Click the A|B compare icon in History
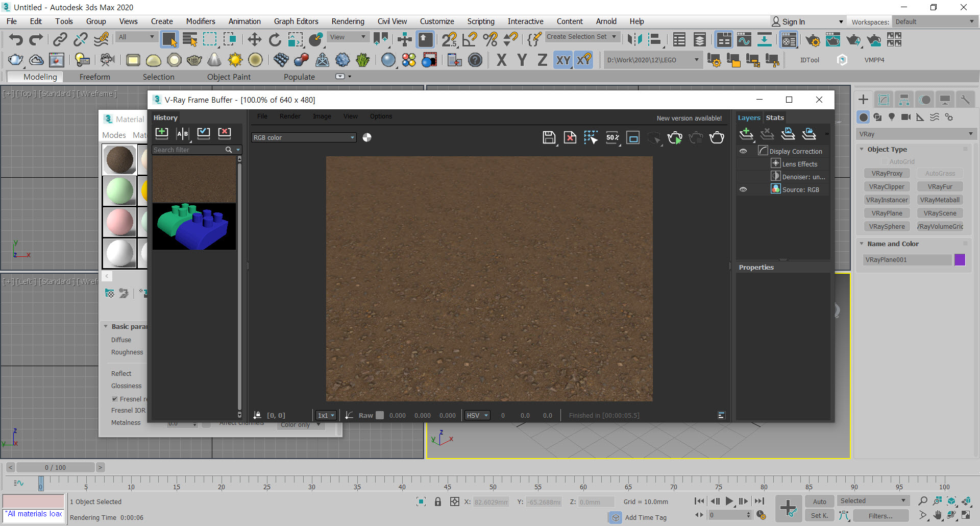The image size is (980, 526). point(182,134)
